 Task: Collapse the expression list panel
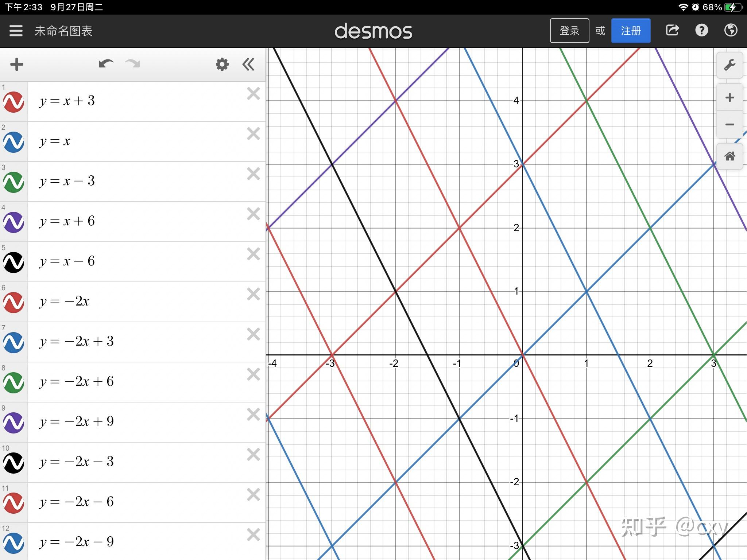point(248,65)
